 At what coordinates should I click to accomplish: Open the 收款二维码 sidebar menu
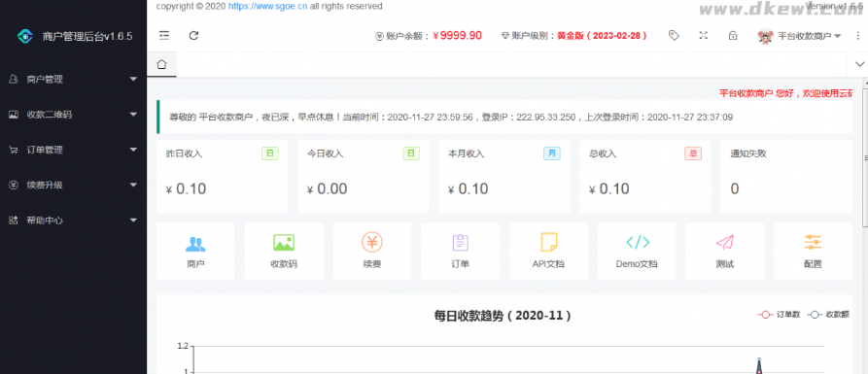pos(73,115)
